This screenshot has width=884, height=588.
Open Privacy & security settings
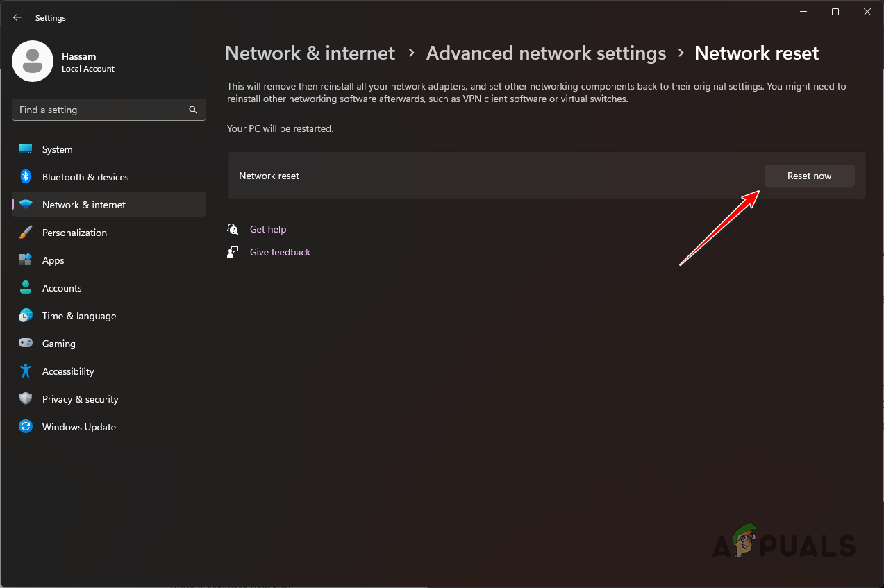tap(25, 398)
